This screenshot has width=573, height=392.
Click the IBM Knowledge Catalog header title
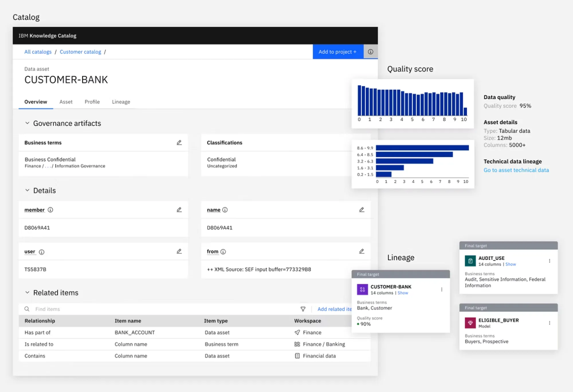click(48, 36)
